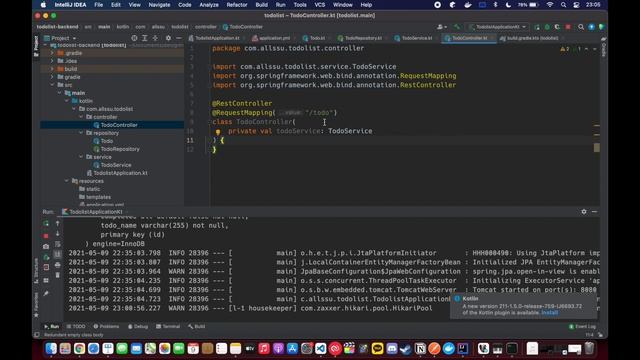Collapse the controller package

pyautogui.click(x=81, y=117)
